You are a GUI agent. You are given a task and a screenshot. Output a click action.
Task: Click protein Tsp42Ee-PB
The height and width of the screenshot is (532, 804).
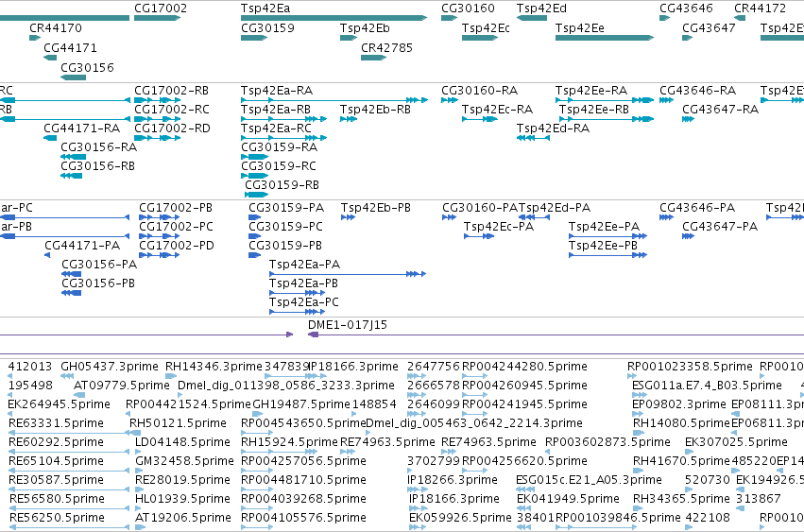[x=603, y=246]
